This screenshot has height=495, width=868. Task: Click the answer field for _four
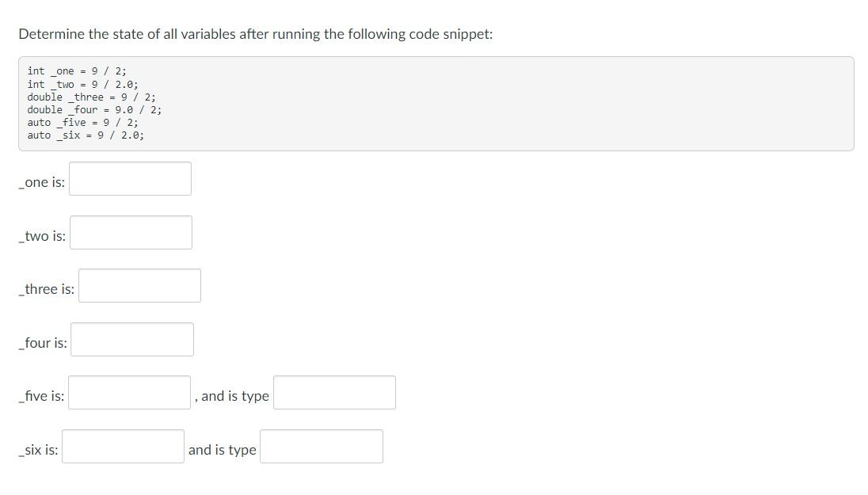(x=131, y=339)
